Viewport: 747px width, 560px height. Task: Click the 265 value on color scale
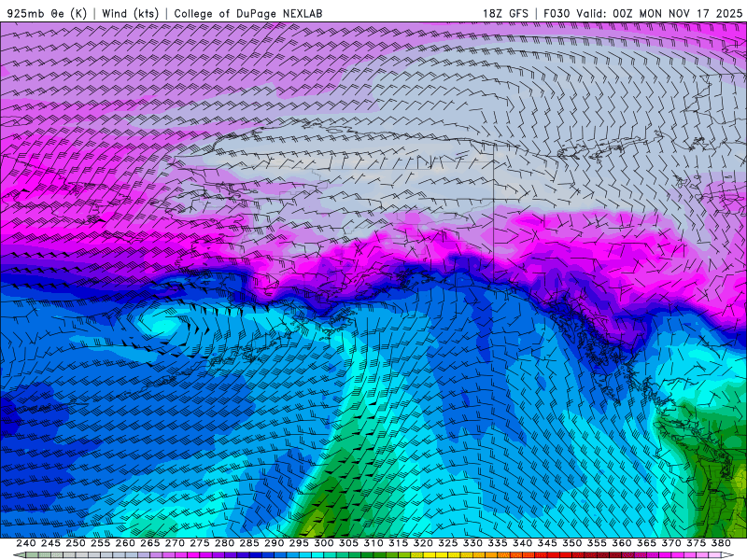(149, 543)
